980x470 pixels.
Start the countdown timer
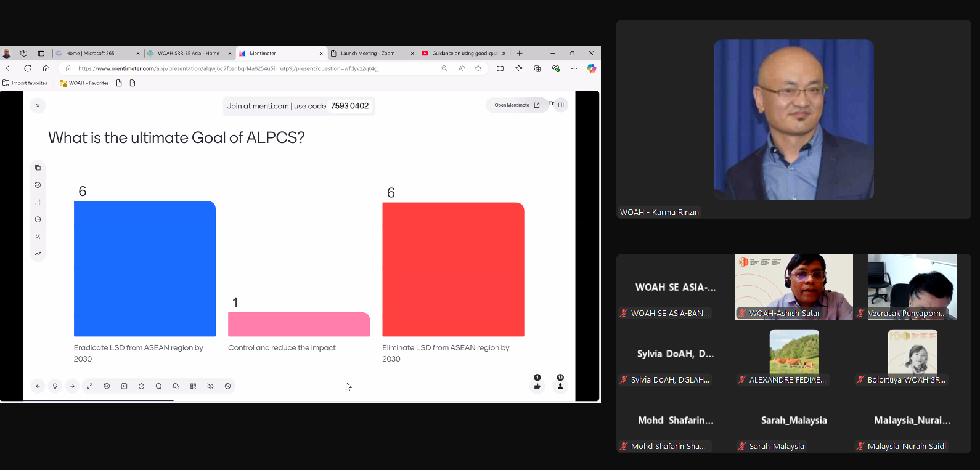[141, 386]
